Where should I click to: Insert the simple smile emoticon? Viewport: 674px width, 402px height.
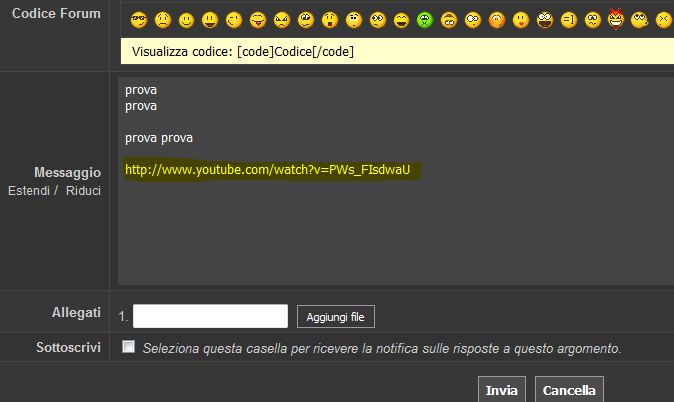[x=187, y=20]
